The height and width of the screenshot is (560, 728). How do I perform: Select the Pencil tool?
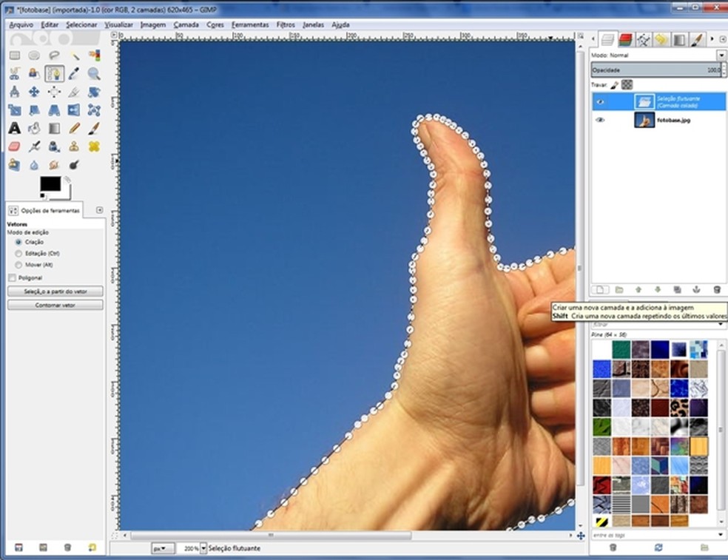[74, 129]
